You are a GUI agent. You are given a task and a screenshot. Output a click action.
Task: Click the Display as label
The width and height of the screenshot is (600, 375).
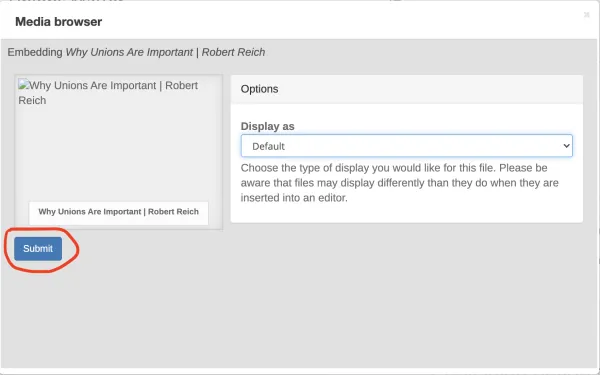(267, 126)
